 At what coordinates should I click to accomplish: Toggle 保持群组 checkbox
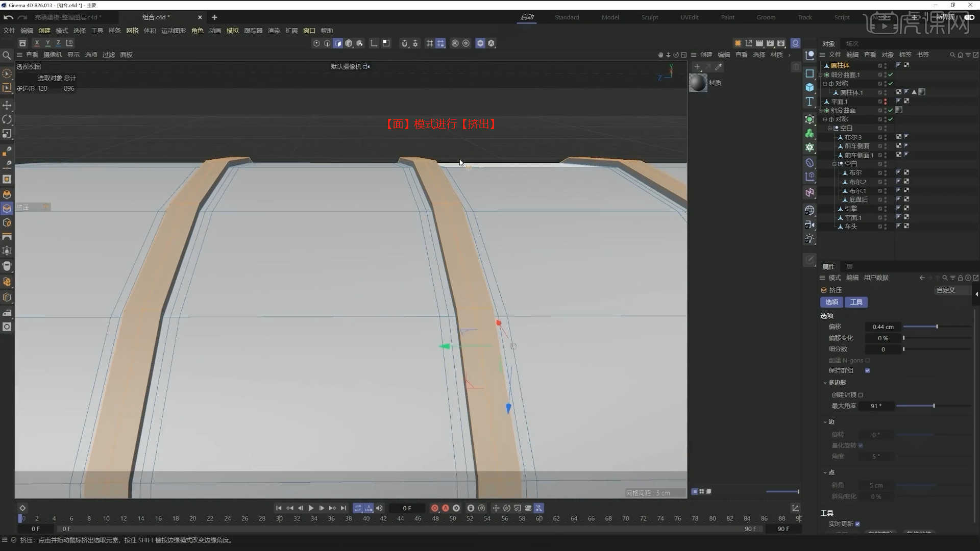click(867, 370)
